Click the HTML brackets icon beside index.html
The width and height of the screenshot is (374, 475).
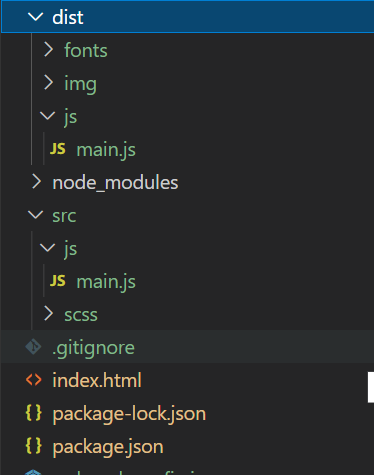(x=34, y=380)
